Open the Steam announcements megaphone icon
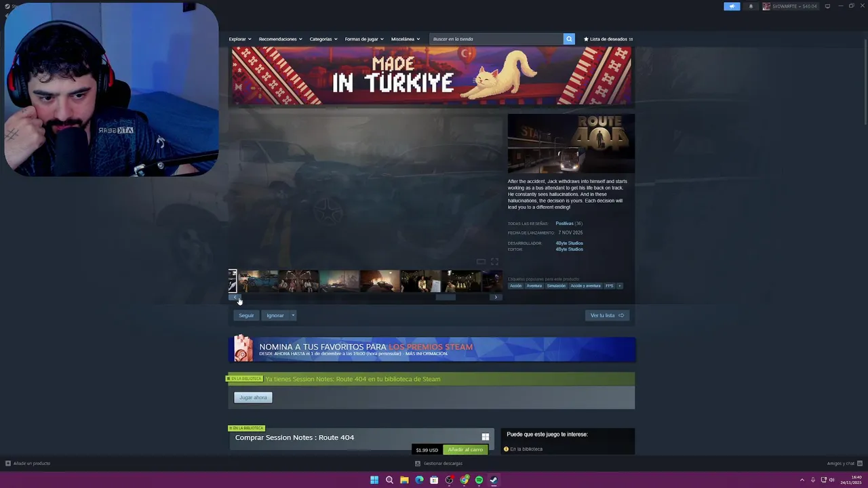The width and height of the screenshot is (868, 488). [x=732, y=6]
